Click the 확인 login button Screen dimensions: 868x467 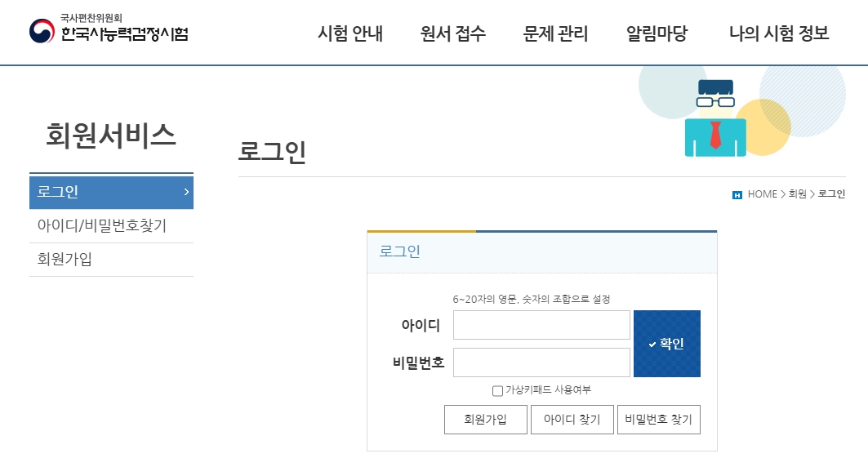667,344
